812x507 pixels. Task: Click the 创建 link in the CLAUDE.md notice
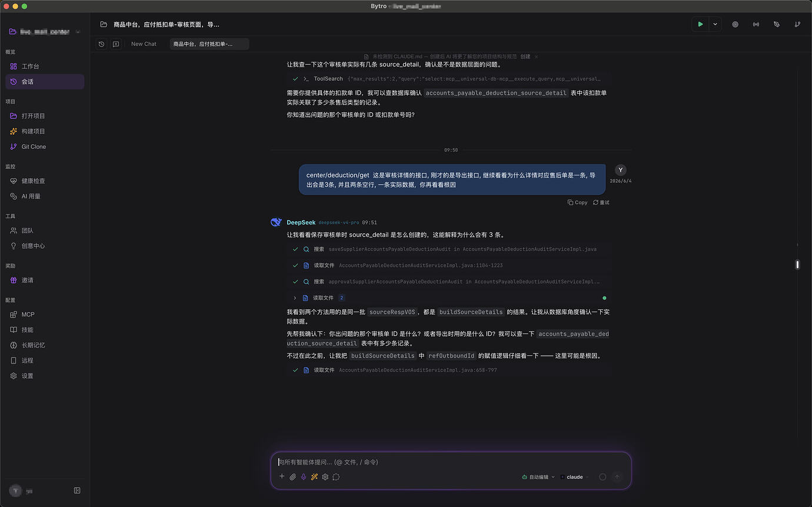pos(525,56)
